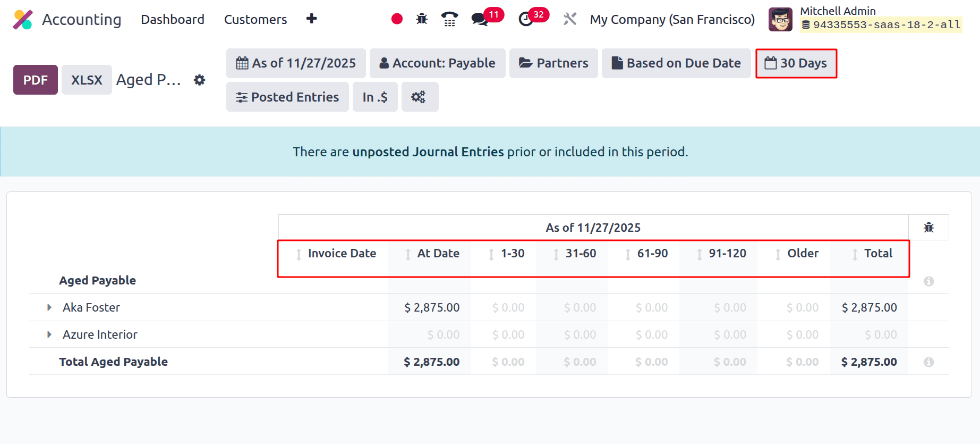Open the Account: Payable filter
The height and width of the screenshot is (444, 980).
click(x=438, y=63)
